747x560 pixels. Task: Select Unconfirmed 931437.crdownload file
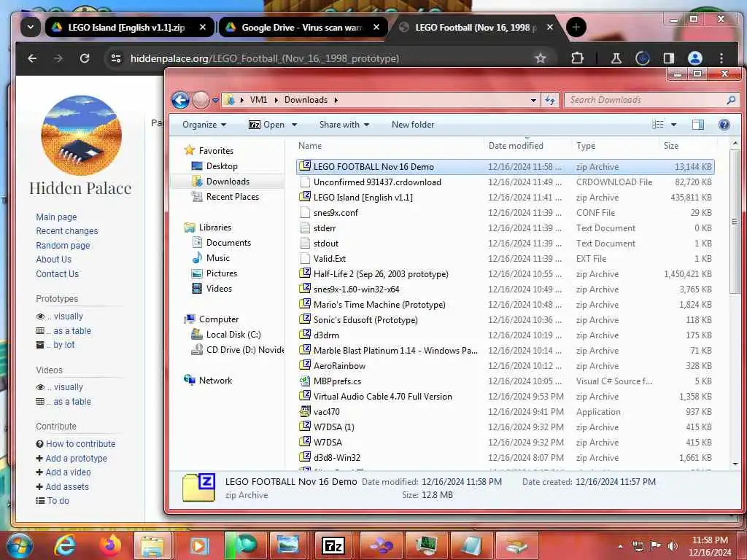[x=505, y=182]
